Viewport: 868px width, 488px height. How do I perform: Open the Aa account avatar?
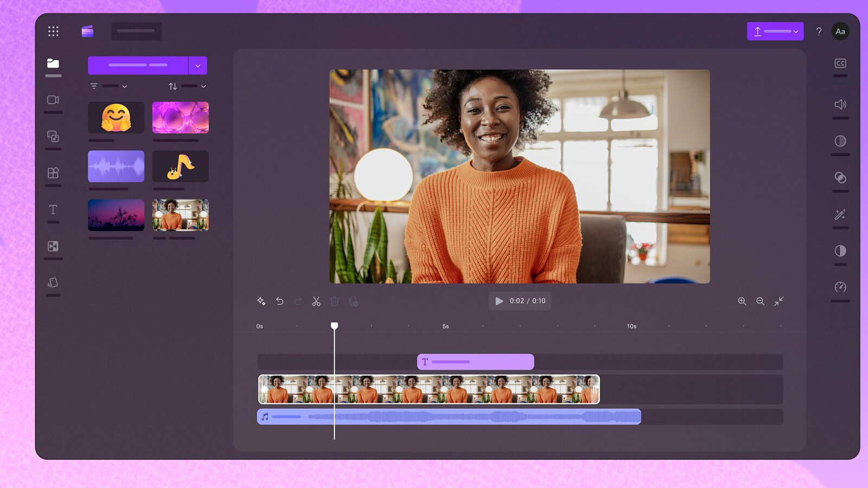(840, 31)
